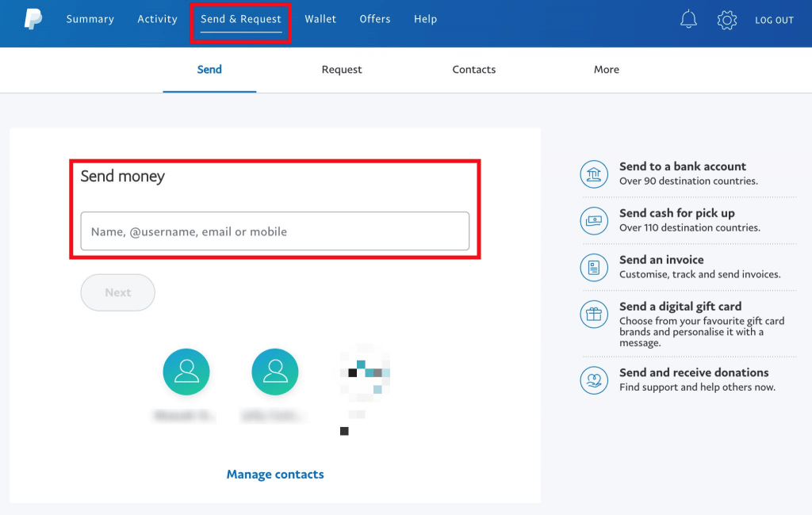This screenshot has height=515, width=812.
Task: Click the donations heart-in-hand icon
Action: click(593, 380)
